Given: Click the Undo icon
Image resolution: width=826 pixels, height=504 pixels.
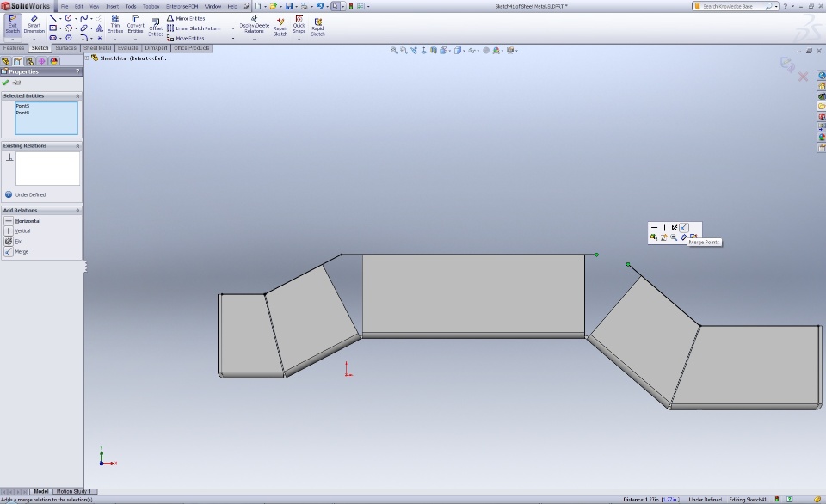Looking at the screenshot, I should 320,6.
